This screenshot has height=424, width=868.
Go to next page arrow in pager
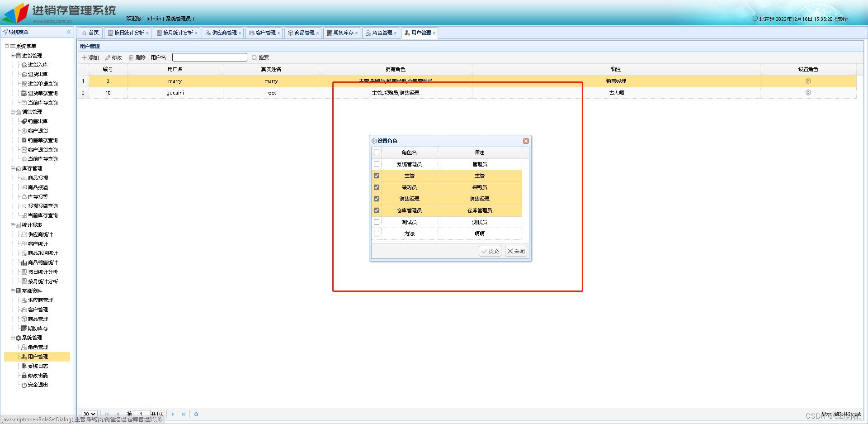(x=173, y=414)
